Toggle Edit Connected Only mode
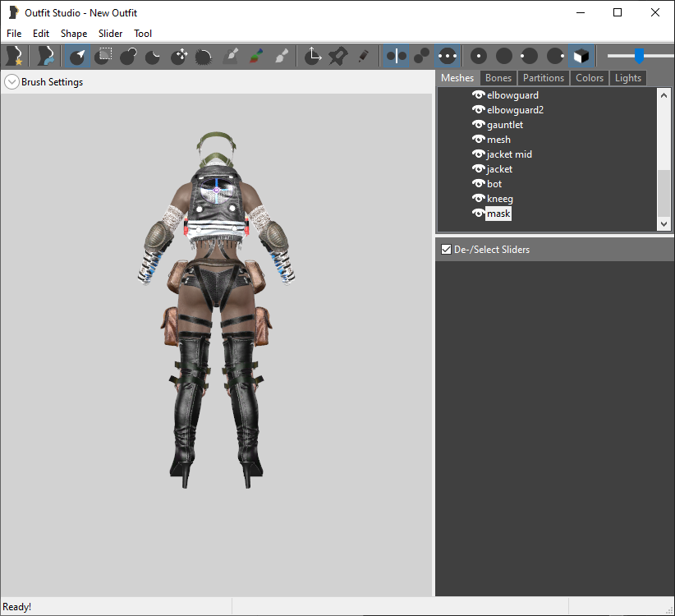The height and width of the screenshot is (616, 675). click(421, 56)
